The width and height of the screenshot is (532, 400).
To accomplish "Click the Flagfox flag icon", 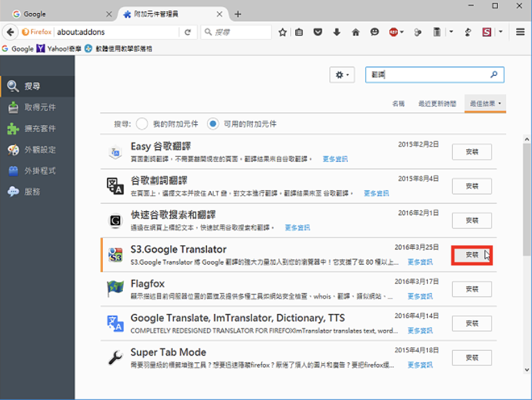I will point(115,289).
